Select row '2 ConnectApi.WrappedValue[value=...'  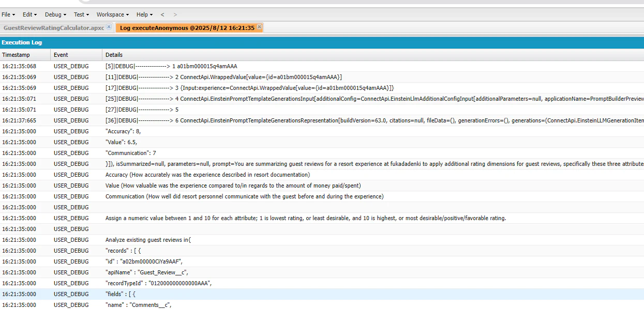point(322,77)
